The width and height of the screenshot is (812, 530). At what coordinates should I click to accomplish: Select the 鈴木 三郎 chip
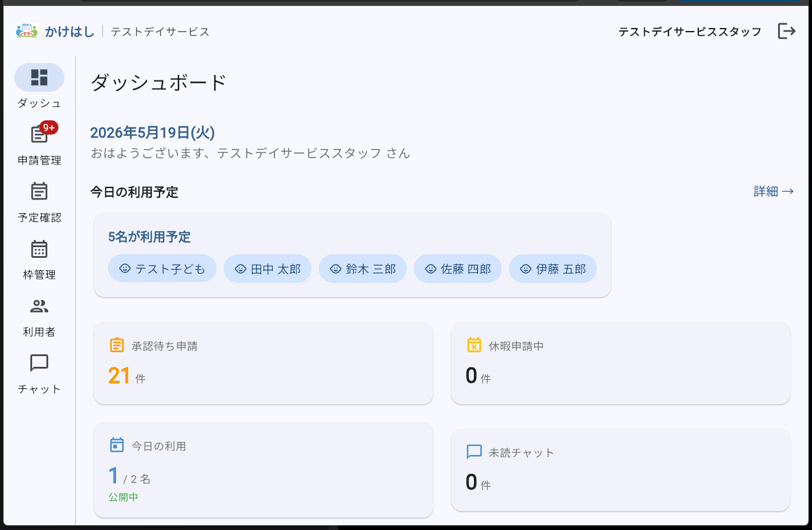(x=363, y=269)
